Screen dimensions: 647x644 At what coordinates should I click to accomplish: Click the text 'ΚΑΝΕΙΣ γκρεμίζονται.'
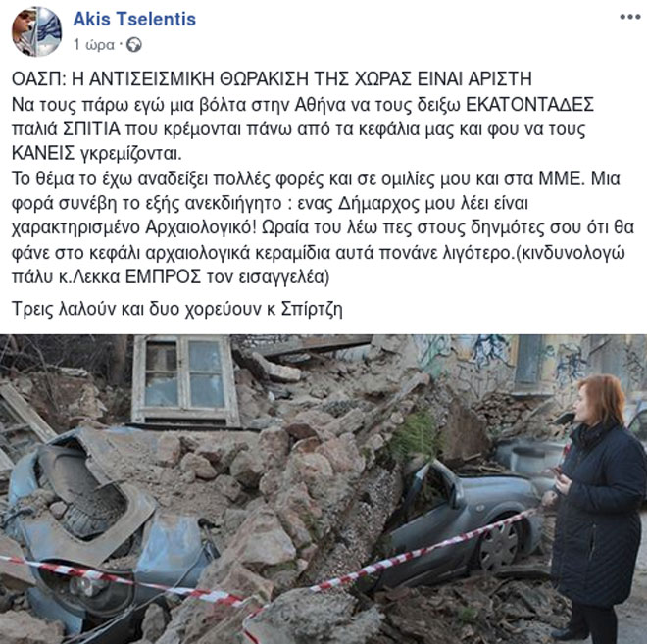(x=96, y=154)
